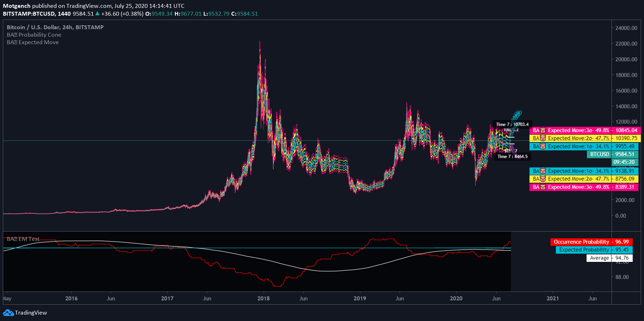Click the 24000.00 level on price axis

pyautogui.click(x=626, y=28)
